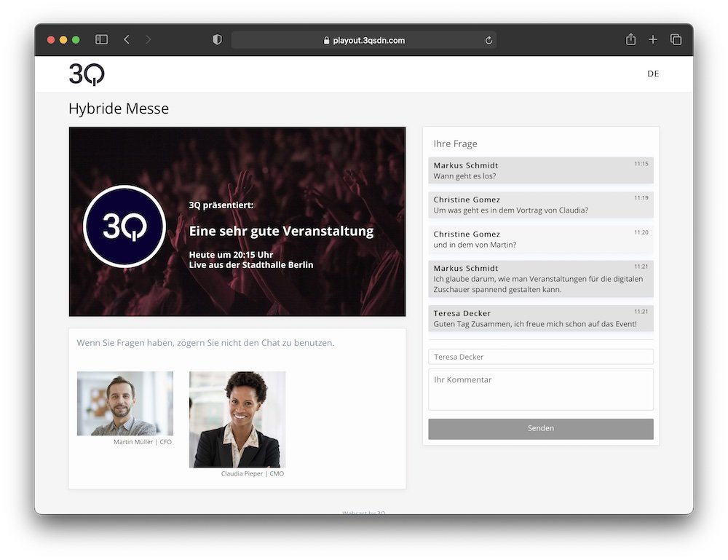Select Teresa Decker's 'Guten Tag Zusammen' message
Screen dimensions: 728x560
click(540, 318)
